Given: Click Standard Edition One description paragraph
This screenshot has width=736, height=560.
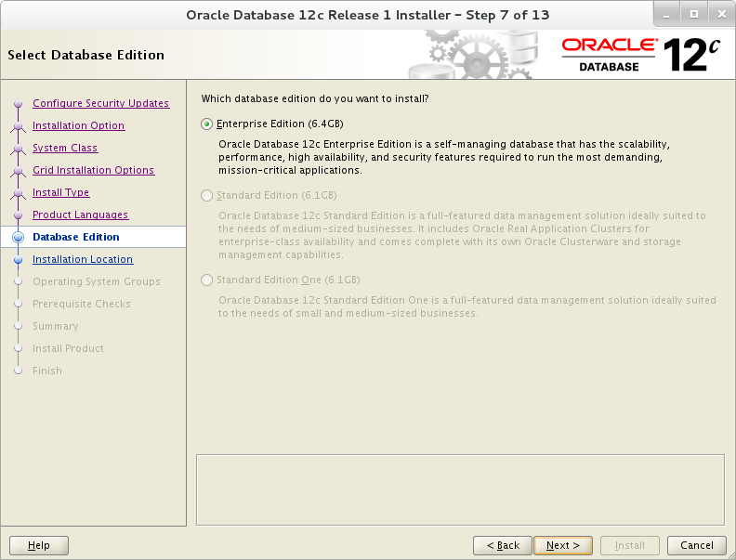Looking at the screenshot, I should click(x=467, y=306).
